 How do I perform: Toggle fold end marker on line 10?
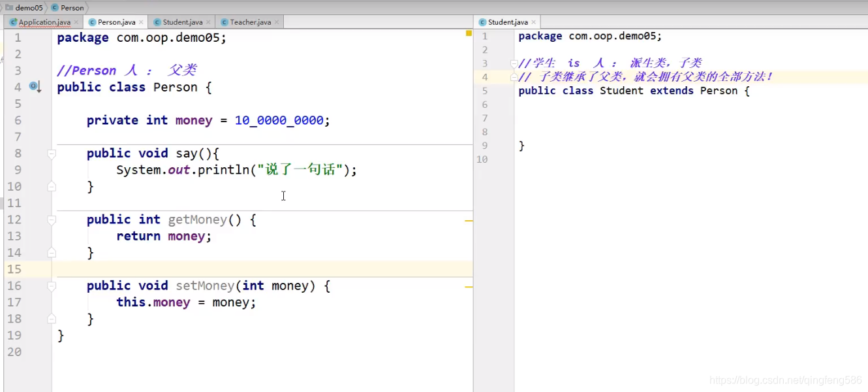pos(52,186)
